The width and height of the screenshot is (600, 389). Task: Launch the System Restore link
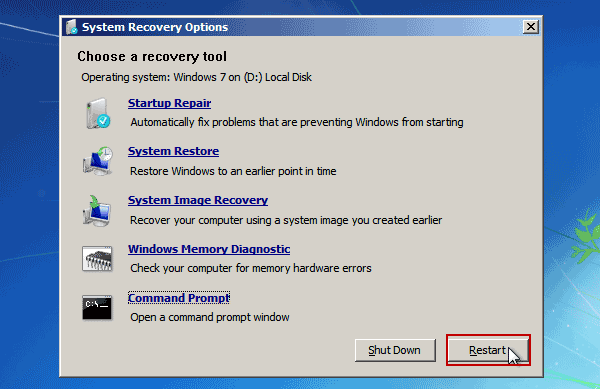pyautogui.click(x=173, y=151)
